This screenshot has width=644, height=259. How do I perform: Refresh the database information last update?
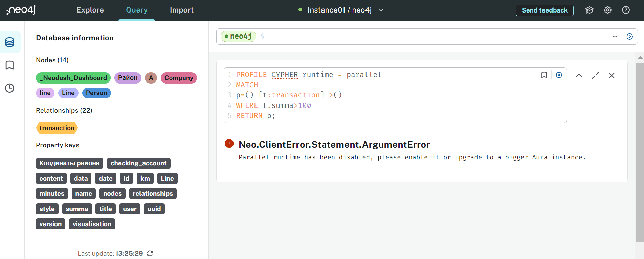coord(150,253)
